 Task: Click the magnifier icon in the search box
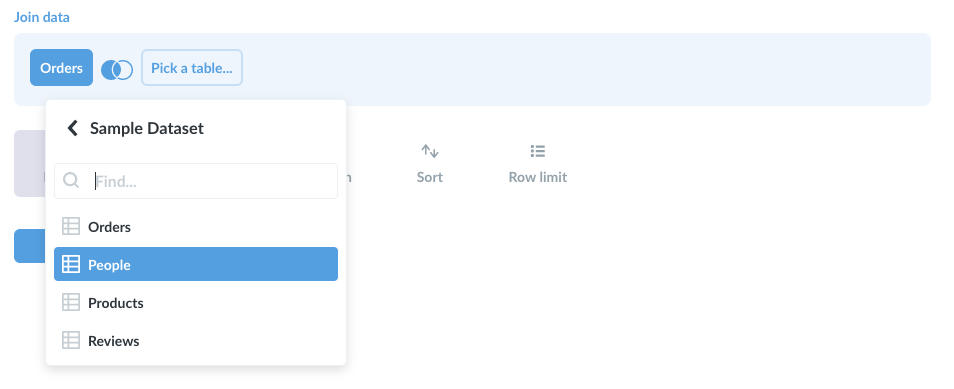click(x=71, y=180)
